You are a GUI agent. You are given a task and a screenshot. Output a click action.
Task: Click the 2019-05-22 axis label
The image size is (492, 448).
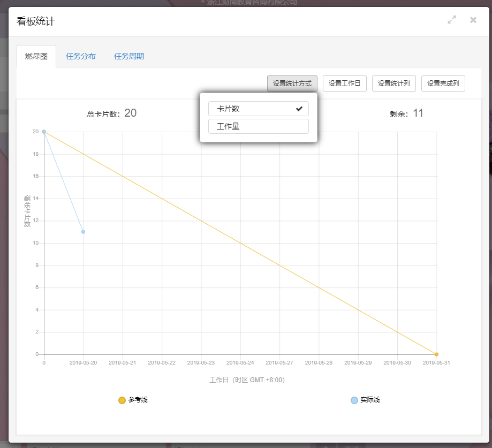162,363
